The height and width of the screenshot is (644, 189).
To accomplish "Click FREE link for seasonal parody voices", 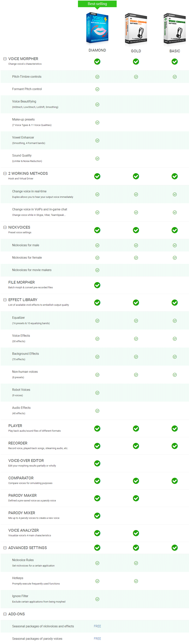I will [97, 639].
